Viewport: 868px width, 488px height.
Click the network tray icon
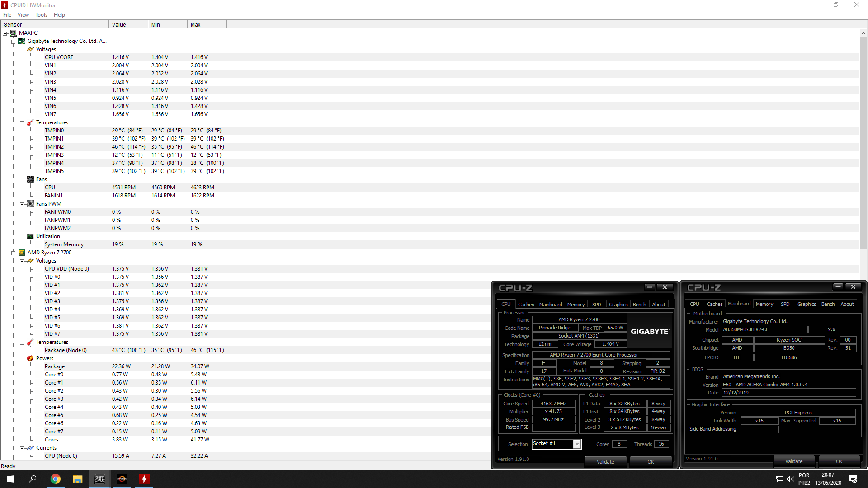[x=779, y=479]
